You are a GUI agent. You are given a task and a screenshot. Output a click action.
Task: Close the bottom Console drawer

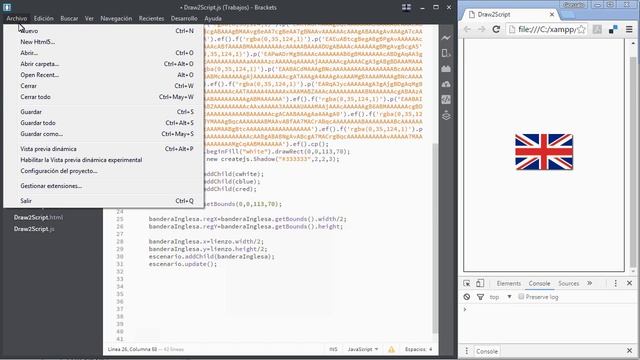coord(629,351)
